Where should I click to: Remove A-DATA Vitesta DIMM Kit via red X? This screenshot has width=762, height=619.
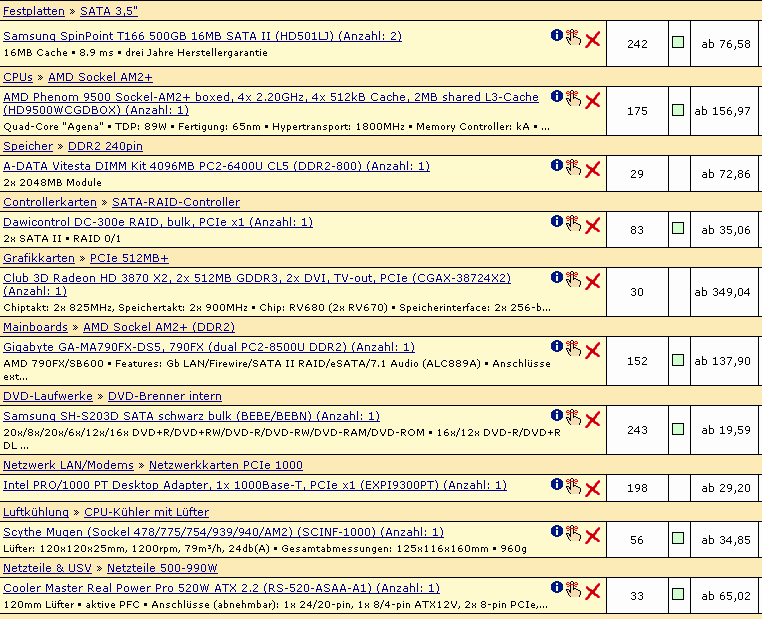click(592, 170)
